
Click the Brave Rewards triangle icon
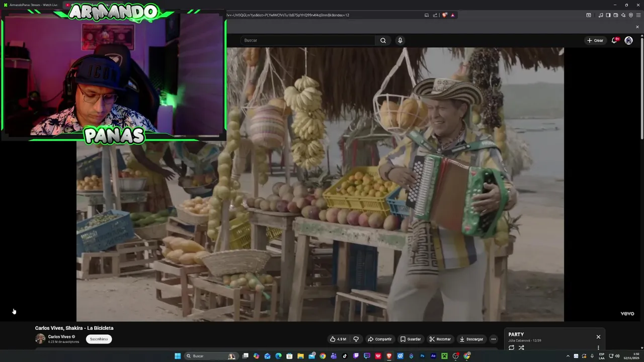(453, 15)
